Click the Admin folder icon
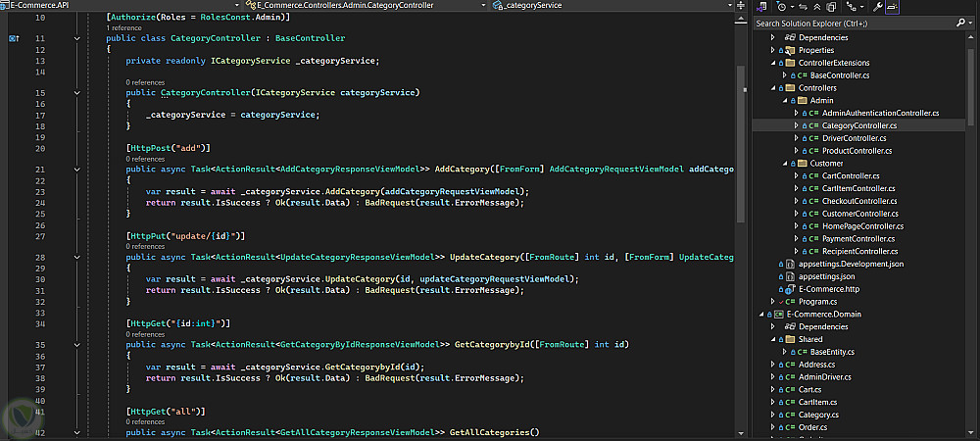The height and width of the screenshot is (441, 980). coord(802,101)
